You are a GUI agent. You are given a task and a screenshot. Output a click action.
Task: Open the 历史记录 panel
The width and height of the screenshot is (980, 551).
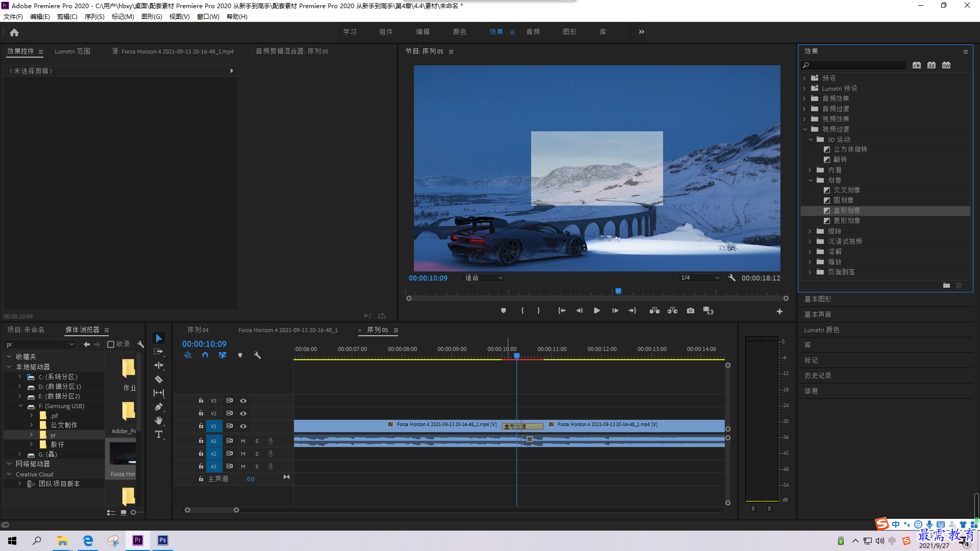[818, 375]
